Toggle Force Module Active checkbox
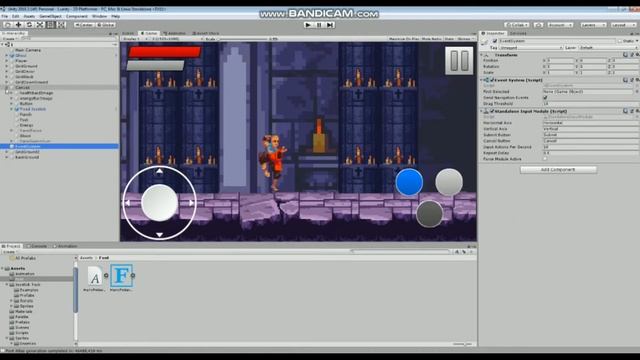640x360 pixels. pyautogui.click(x=545, y=159)
